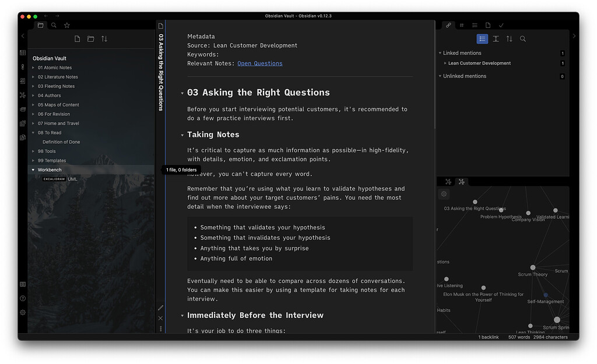Create a new note
The height and width of the screenshot is (364, 597).
(x=76, y=38)
